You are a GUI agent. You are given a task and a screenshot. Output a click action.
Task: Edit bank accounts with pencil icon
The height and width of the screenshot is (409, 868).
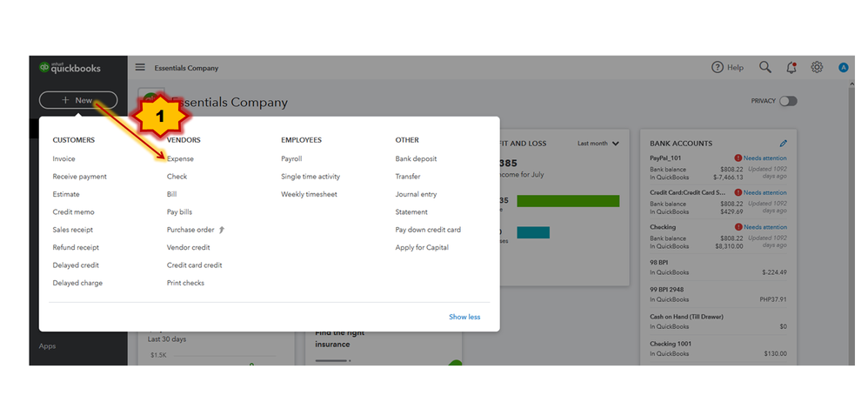click(784, 144)
